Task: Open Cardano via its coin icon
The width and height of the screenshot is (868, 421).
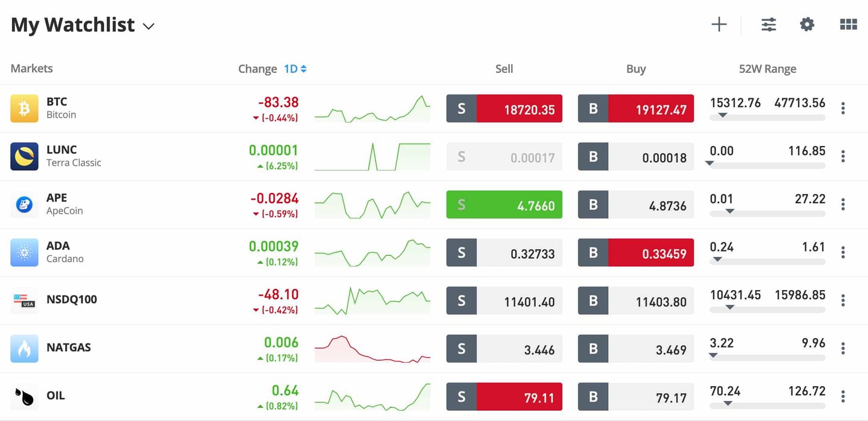Action: coord(24,252)
